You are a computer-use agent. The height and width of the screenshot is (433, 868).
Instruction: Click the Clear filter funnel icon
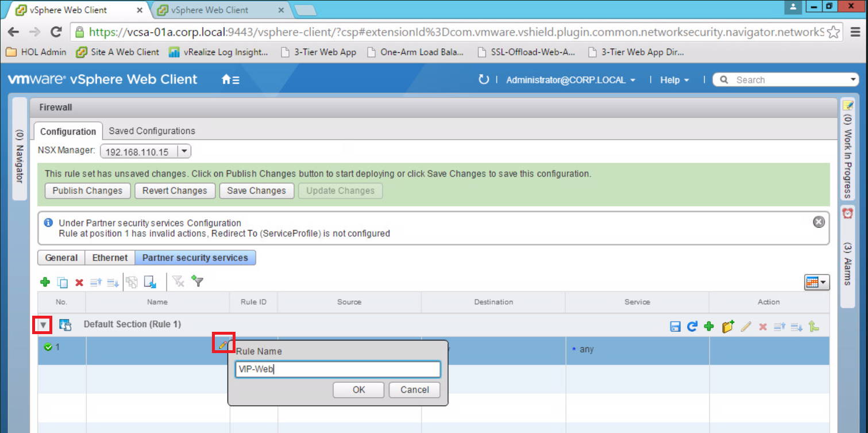[179, 281]
